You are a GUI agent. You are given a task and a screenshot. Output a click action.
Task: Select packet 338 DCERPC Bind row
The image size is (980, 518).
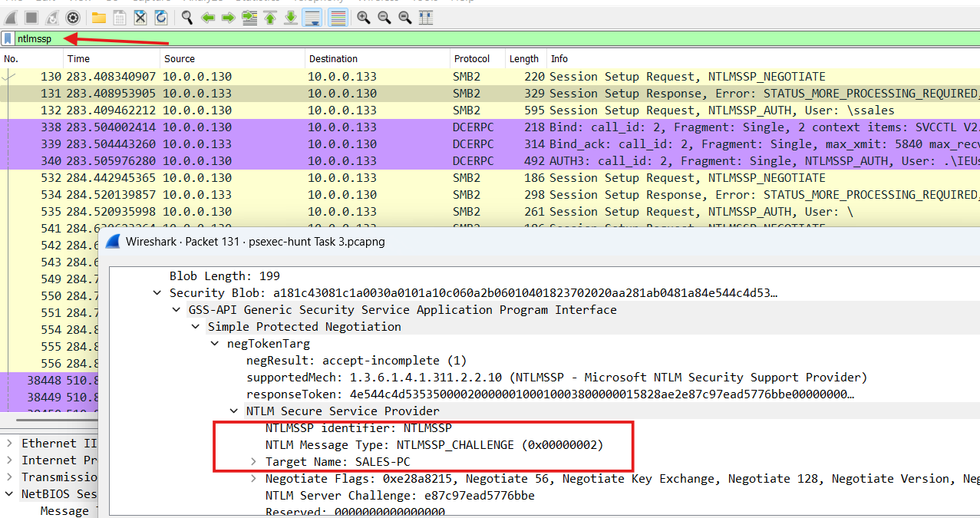click(x=490, y=127)
